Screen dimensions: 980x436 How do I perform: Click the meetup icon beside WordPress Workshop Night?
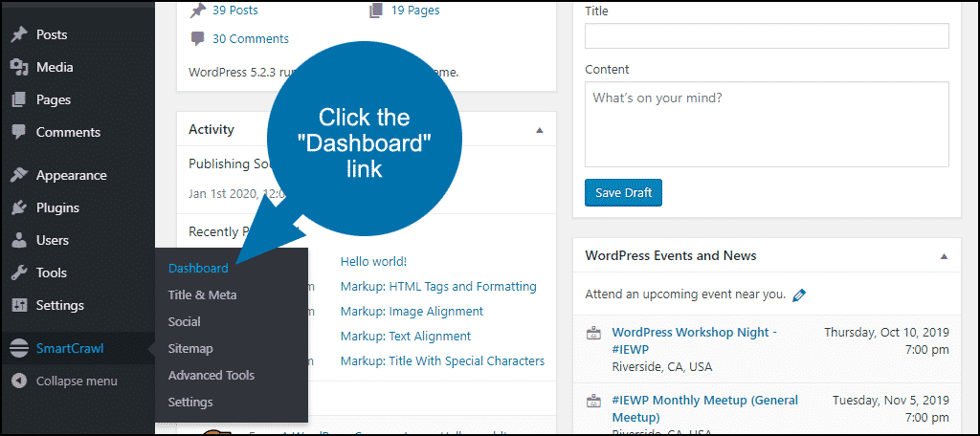point(593,334)
